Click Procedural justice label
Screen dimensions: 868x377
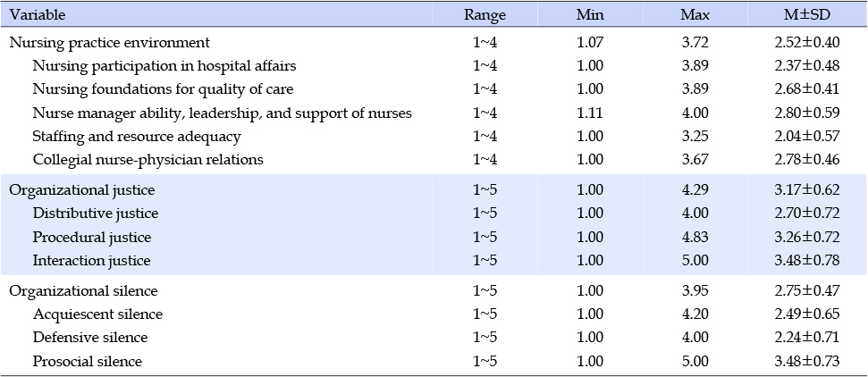[x=92, y=238]
